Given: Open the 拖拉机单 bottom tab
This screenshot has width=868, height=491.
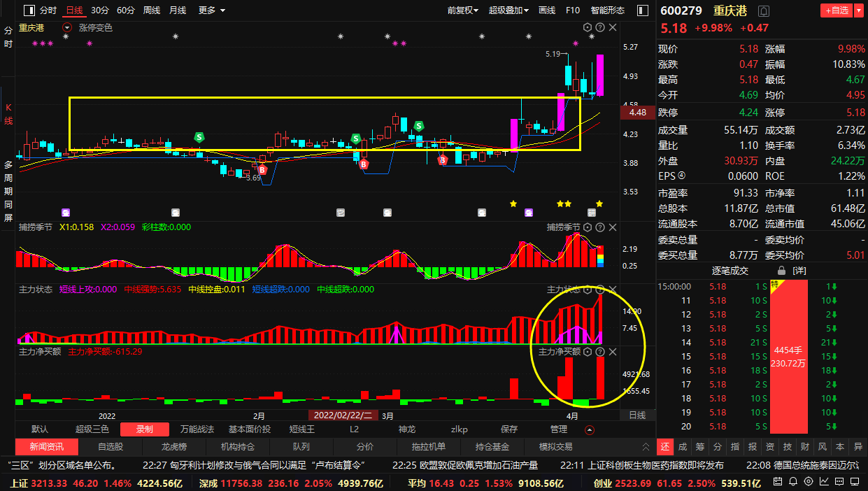Looking at the screenshot, I should pos(429,446).
